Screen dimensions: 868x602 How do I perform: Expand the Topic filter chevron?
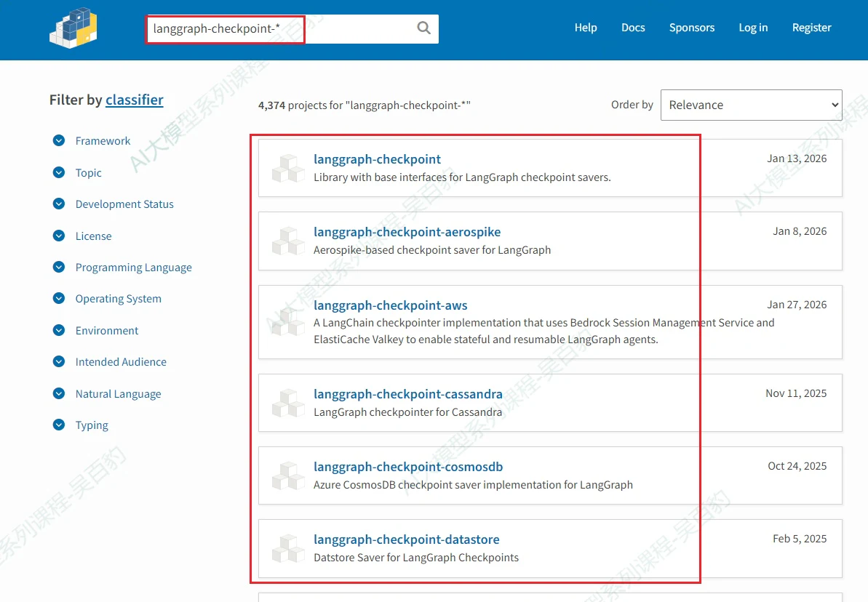pos(59,172)
